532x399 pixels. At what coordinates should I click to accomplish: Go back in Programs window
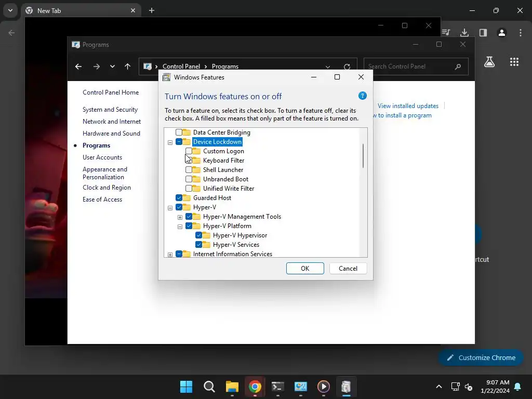[78, 66]
